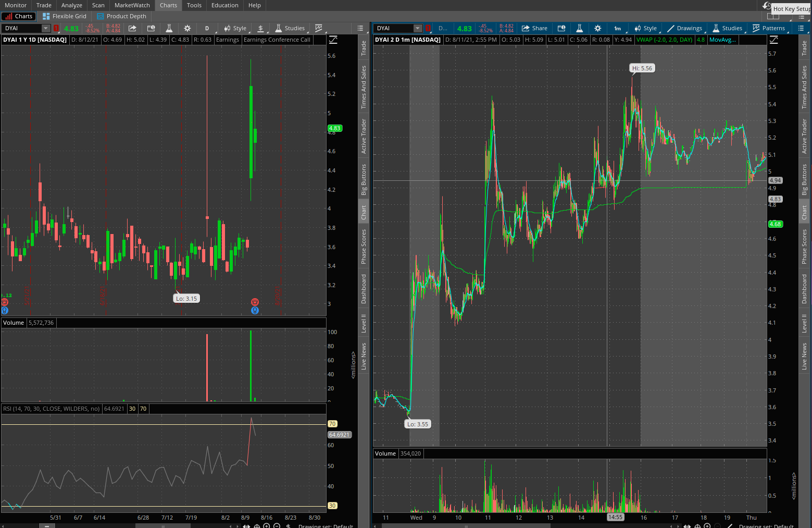Click the left chart share arrow icon
812x528 pixels.
click(132, 28)
